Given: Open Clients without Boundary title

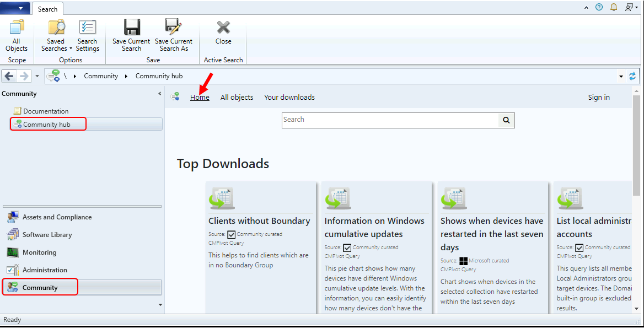Looking at the screenshot, I should [x=259, y=221].
